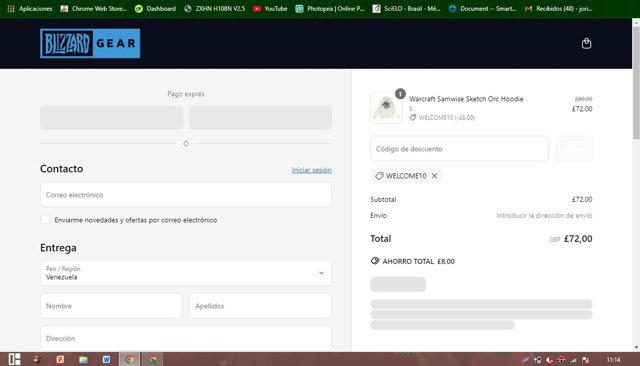Click the Warcraft hoodie product thumbnail
The width and height of the screenshot is (640, 366).
pyautogui.click(x=386, y=108)
